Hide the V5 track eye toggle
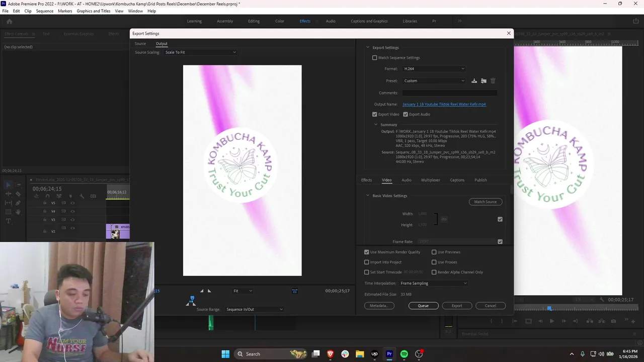Viewport: 644px width, 362px height. pyautogui.click(x=72, y=203)
